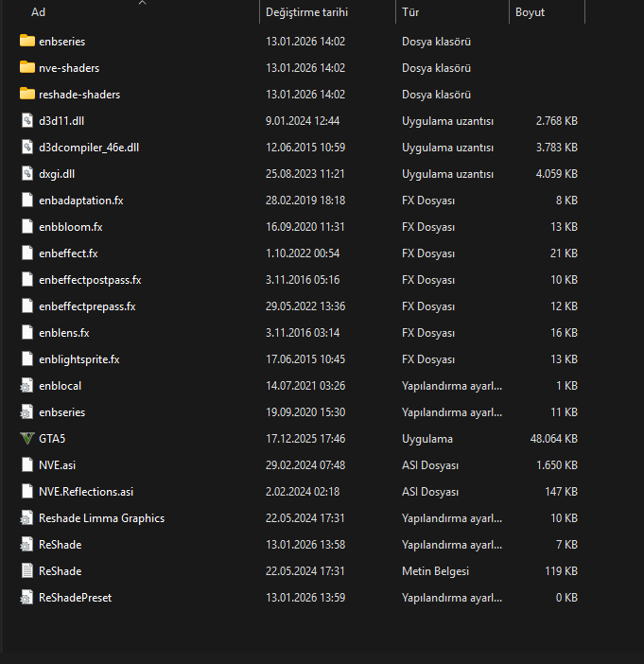Click the ReShade text document icon
The width and height of the screenshot is (644, 664).
point(27,571)
